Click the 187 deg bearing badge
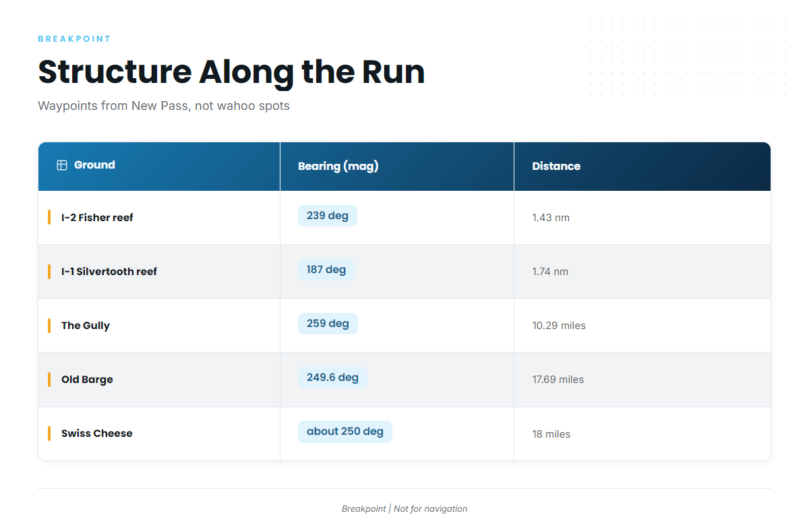Image resolution: width=809 pixels, height=532 pixels. click(326, 270)
